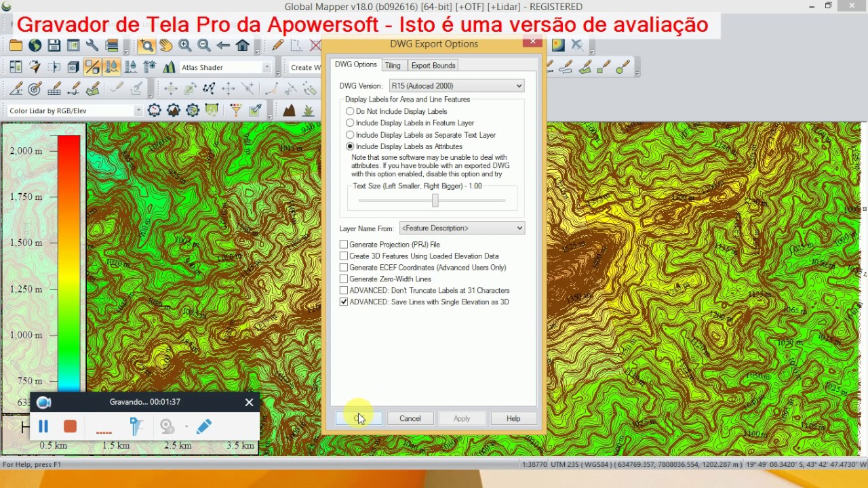Enable Generate Zero-Width Lines checkbox

[344, 279]
